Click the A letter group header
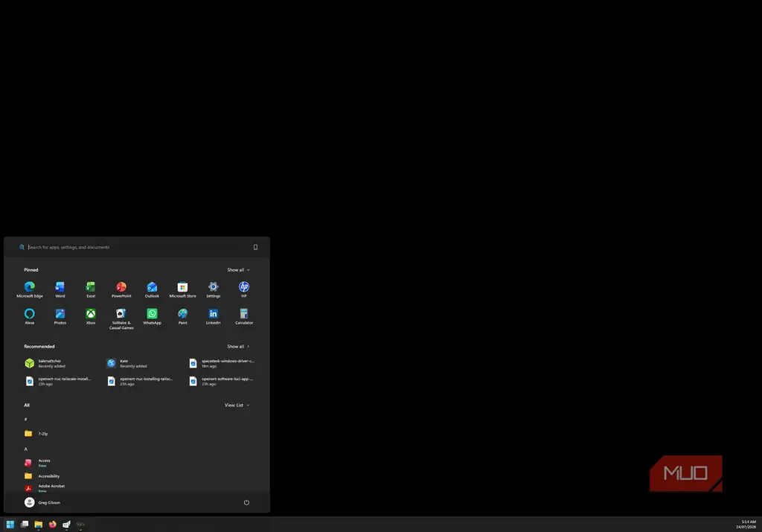The height and width of the screenshot is (532, 762). pos(26,449)
